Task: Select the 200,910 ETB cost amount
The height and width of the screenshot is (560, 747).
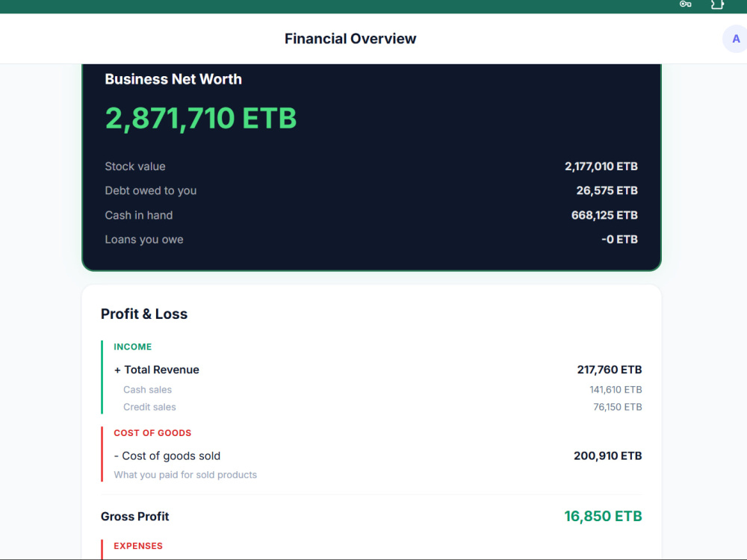Action: tap(607, 456)
